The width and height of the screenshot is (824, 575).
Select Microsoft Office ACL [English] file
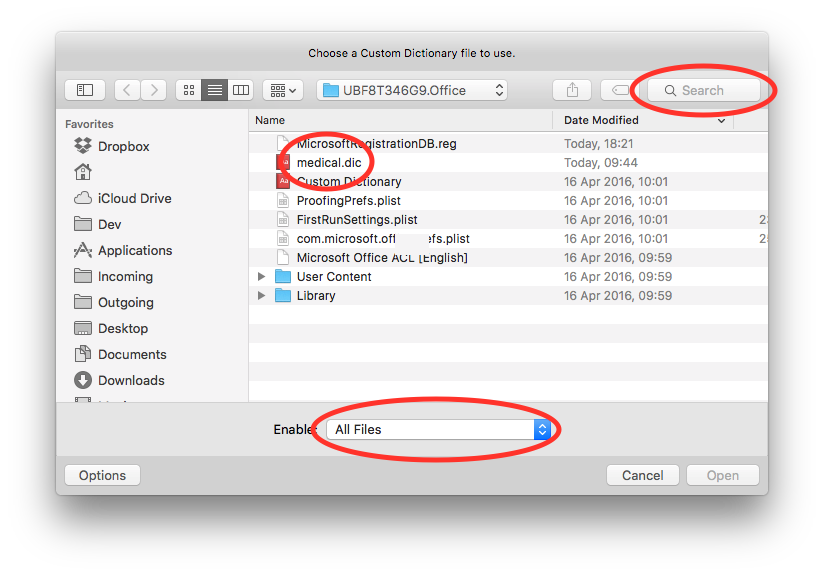tap(508, 258)
